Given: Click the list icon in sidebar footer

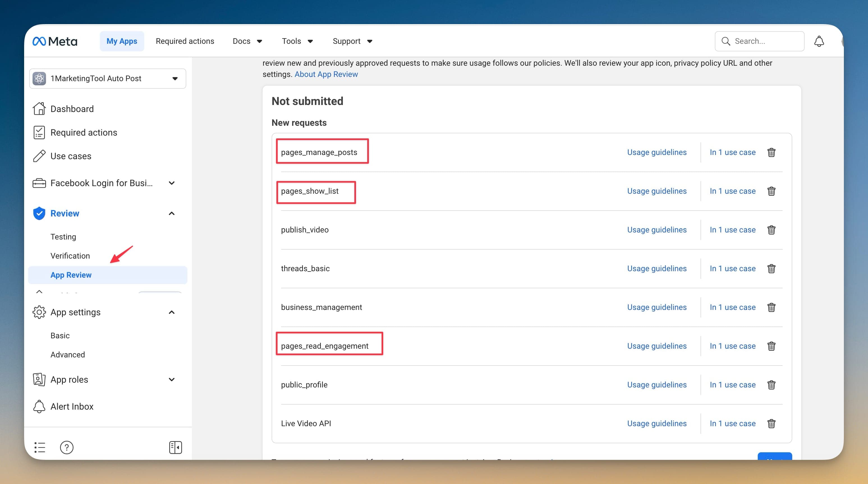Looking at the screenshot, I should (x=40, y=447).
